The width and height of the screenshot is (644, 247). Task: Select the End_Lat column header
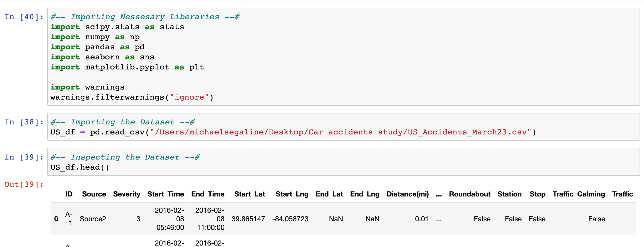329,194
